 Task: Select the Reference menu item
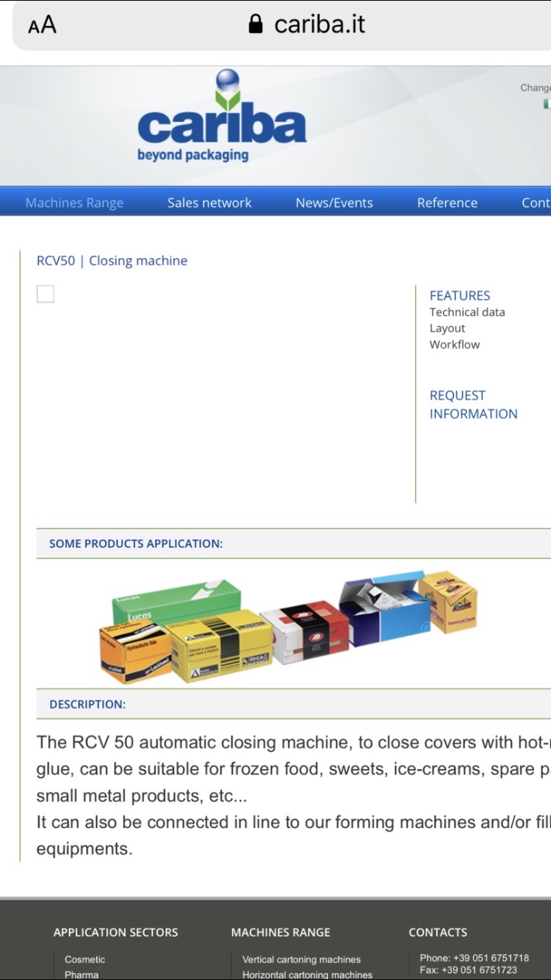pyautogui.click(x=447, y=203)
